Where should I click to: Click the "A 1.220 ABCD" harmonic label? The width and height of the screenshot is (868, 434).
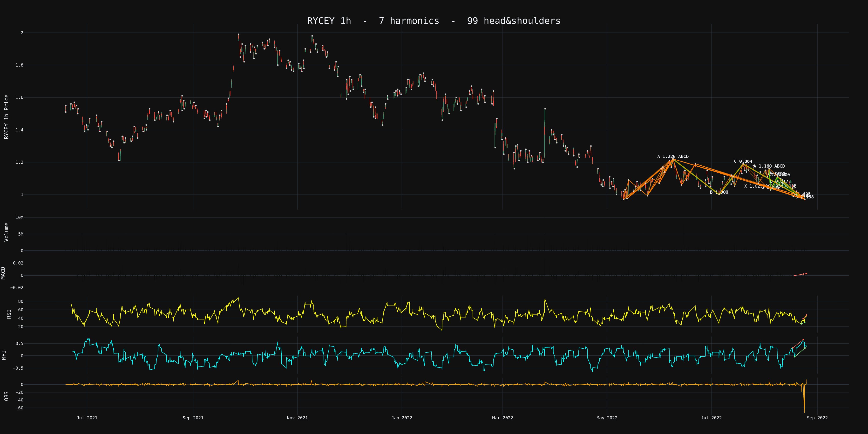[672, 156]
